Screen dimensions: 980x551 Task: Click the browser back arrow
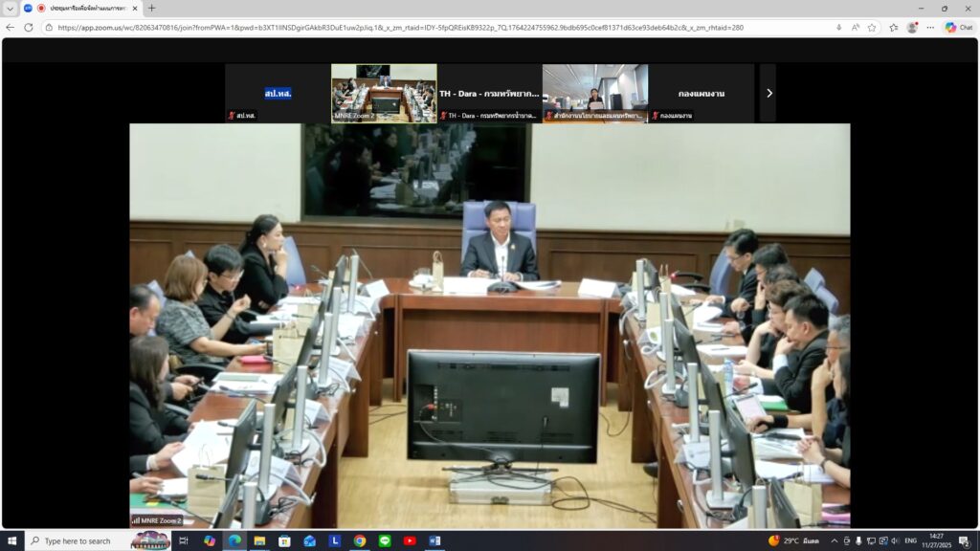[x=11, y=28]
